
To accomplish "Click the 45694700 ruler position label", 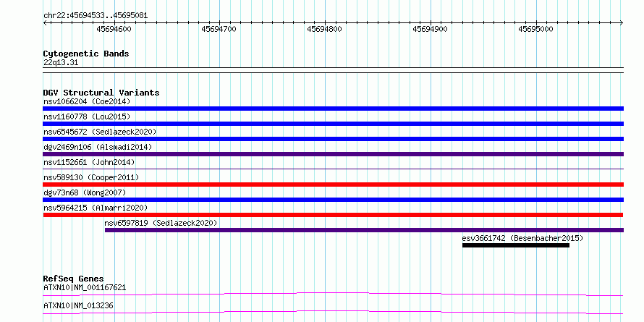I will [219, 29].
